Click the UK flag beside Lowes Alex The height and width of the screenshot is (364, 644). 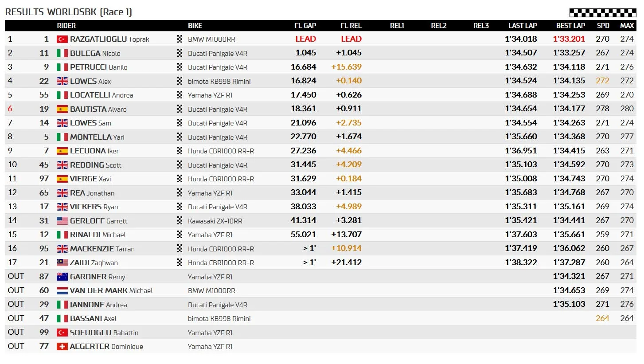(x=62, y=81)
